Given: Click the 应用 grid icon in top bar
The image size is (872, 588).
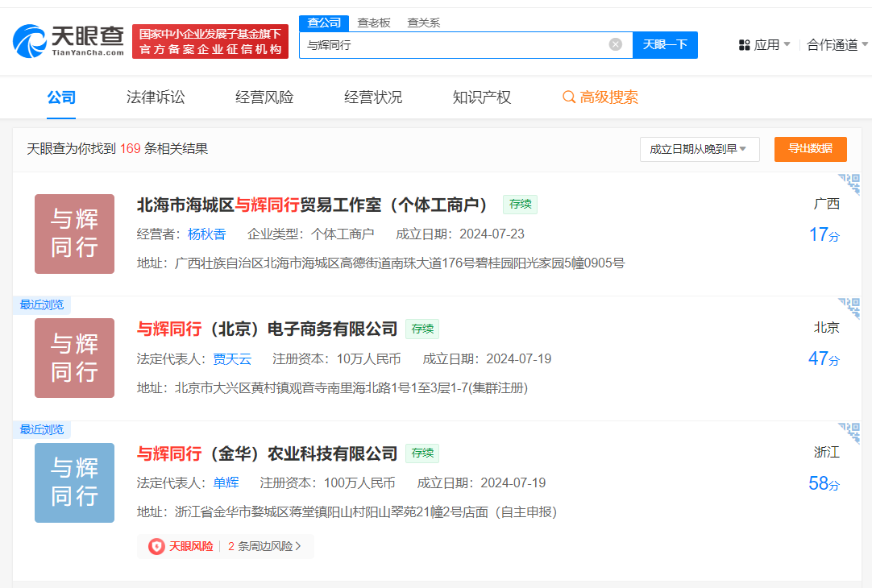Looking at the screenshot, I should 743,45.
